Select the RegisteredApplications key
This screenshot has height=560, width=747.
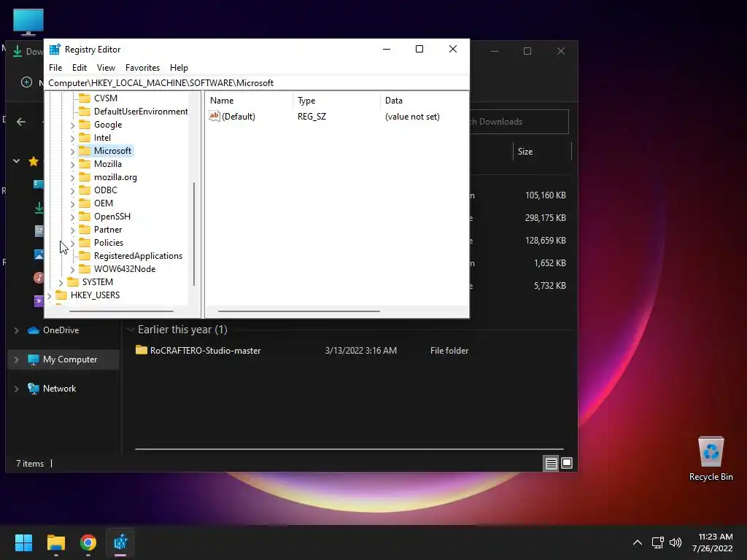pyautogui.click(x=138, y=256)
